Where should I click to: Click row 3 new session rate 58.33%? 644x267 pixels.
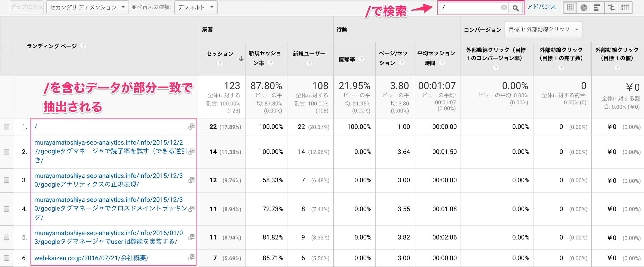pos(273,180)
